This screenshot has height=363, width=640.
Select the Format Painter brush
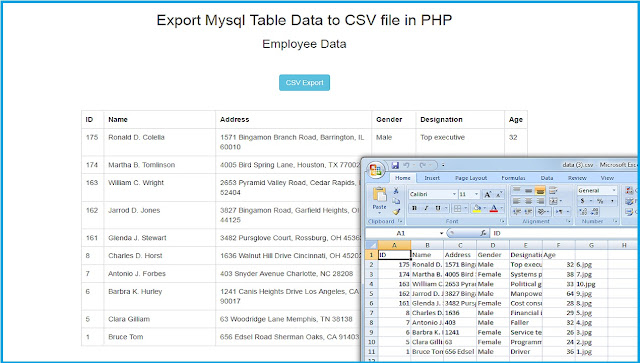[x=396, y=212]
